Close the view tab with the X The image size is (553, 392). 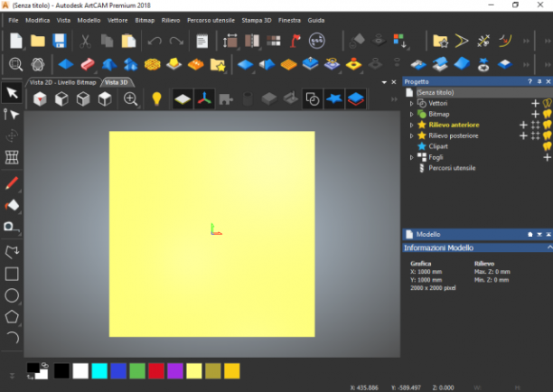pyautogui.click(x=394, y=82)
